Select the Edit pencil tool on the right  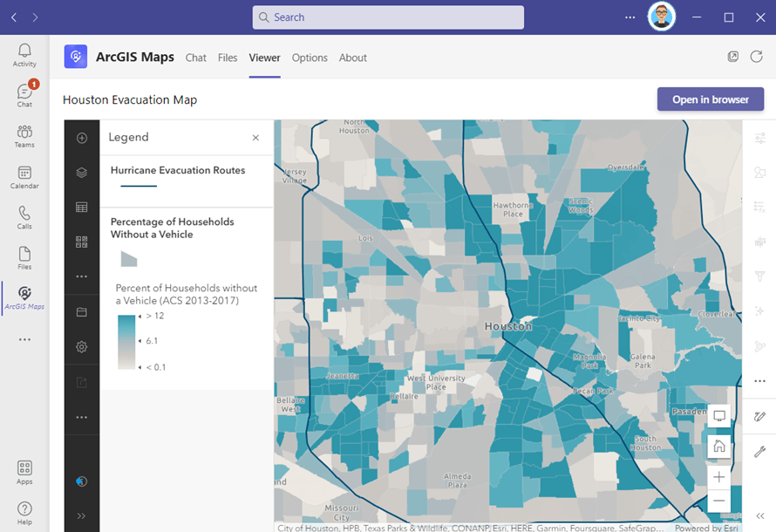tap(759, 416)
